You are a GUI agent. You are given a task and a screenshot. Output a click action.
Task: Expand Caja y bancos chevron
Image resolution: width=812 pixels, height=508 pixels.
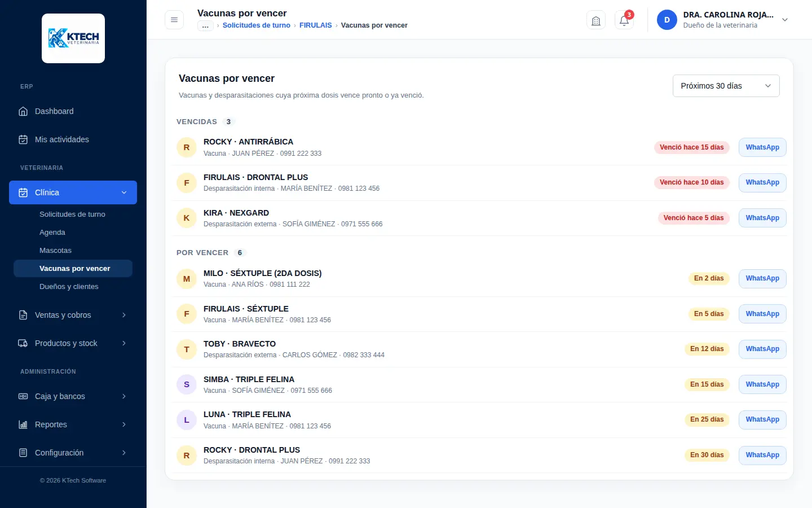click(124, 396)
